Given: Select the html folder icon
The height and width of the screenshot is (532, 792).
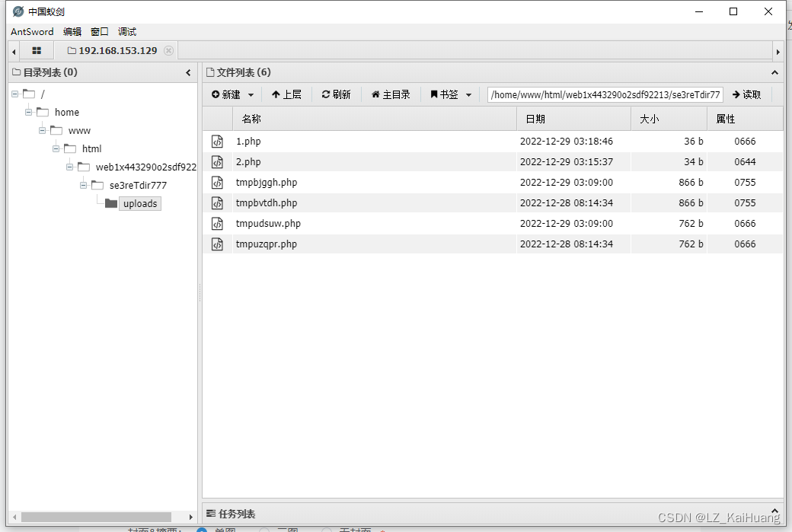Looking at the screenshot, I should (x=70, y=148).
